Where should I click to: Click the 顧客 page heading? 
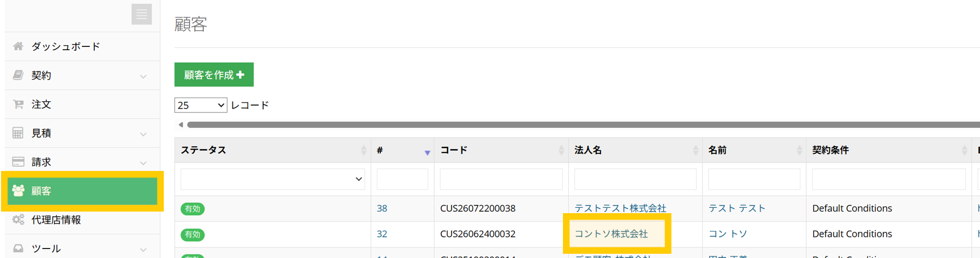coord(191,24)
